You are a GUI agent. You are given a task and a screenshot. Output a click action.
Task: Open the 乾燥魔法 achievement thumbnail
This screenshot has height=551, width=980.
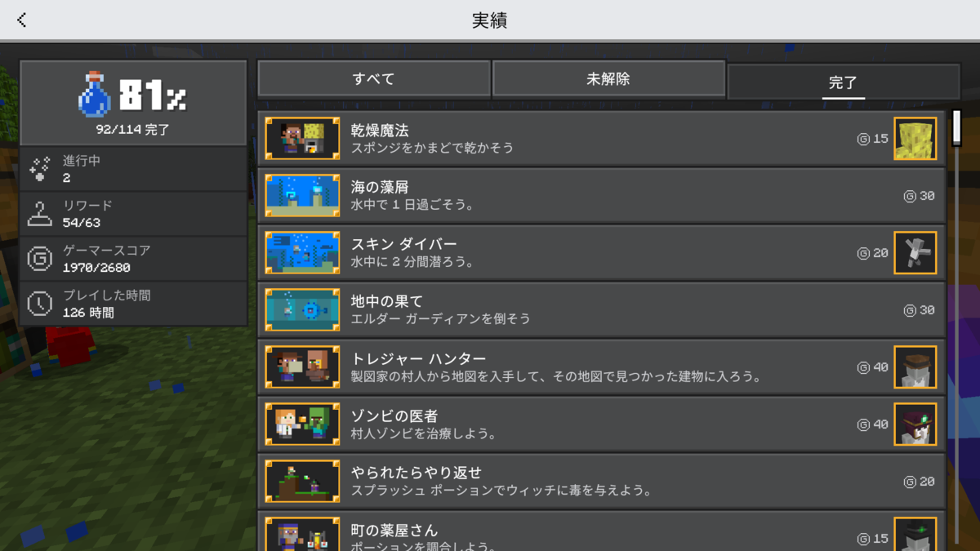(x=302, y=139)
